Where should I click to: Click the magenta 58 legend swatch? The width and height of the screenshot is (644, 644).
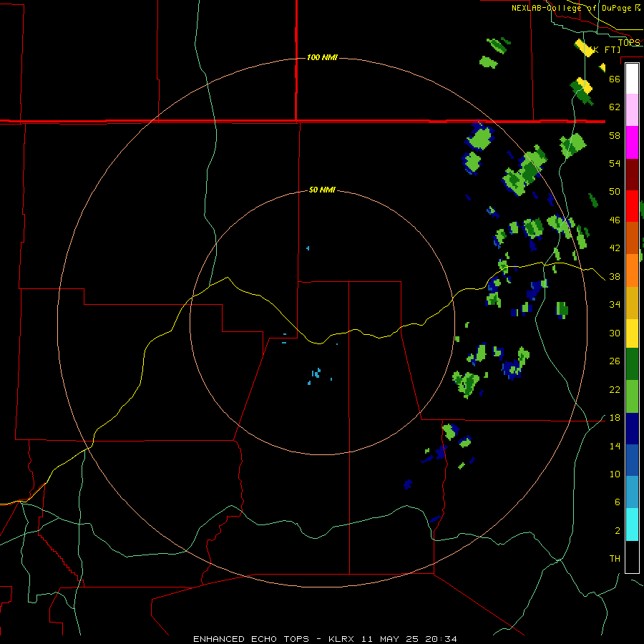point(632,142)
